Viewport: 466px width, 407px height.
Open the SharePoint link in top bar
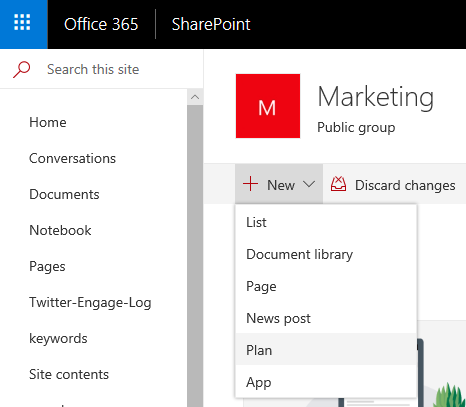(211, 24)
